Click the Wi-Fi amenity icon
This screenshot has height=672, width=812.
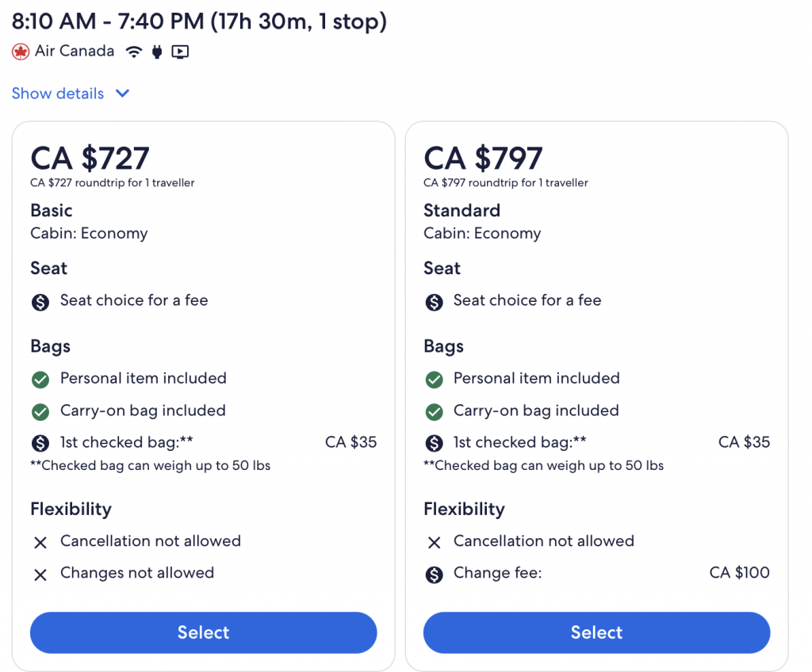click(134, 52)
